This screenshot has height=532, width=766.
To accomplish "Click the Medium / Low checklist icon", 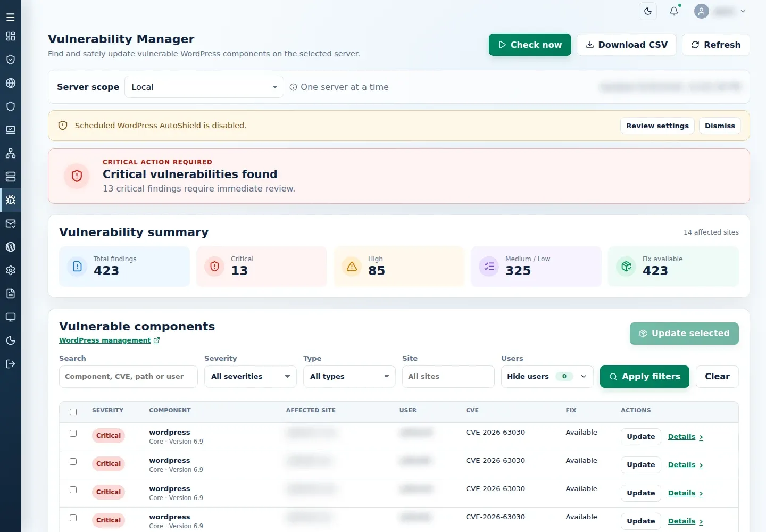I will point(489,266).
